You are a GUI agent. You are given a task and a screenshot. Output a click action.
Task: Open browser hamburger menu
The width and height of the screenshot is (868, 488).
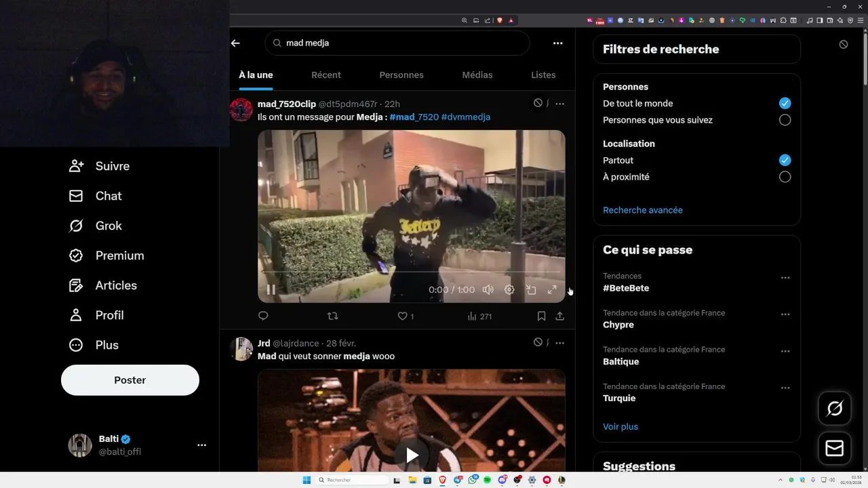(860, 20)
